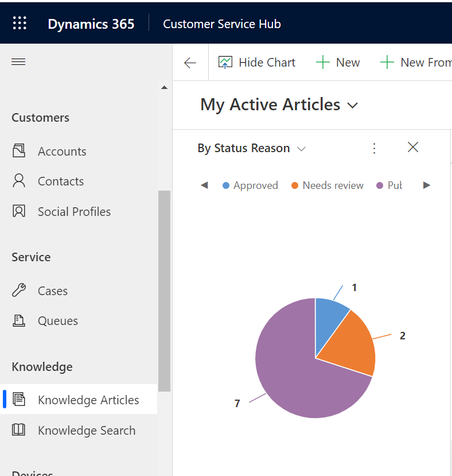Viewport: 452px width, 476px height.
Task: Close the chart pane with X
Action: [413, 147]
